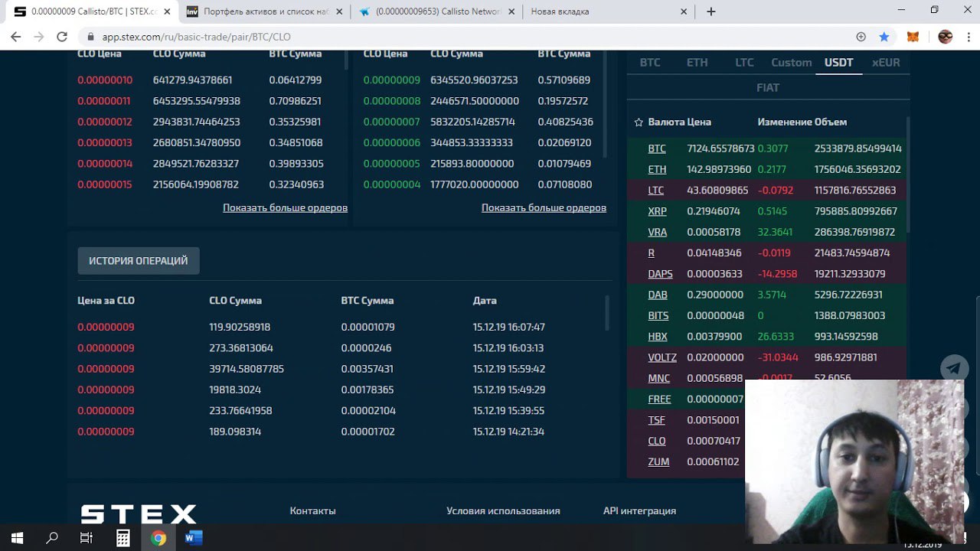This screenshot has width=980, height=551.
Task: Select the LTC market tab
Action: pyautogui.click(x=744, y=63)
